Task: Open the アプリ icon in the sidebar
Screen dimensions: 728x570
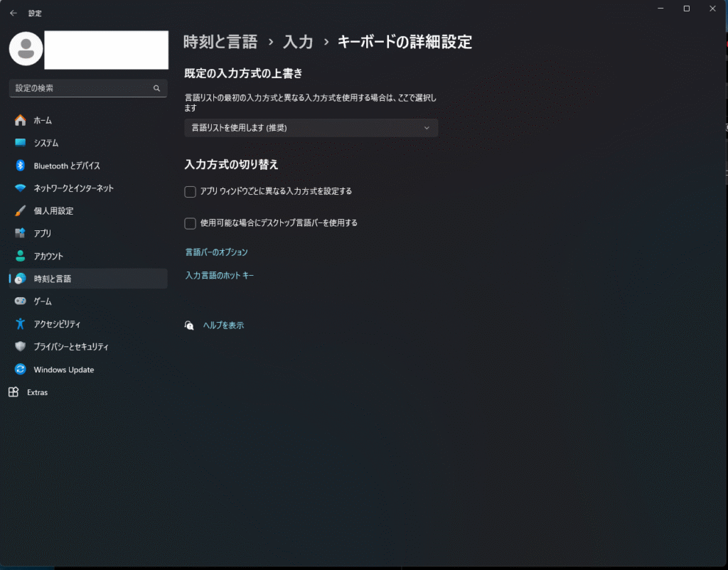Action: pyautogui.click(x=21, y=233)
